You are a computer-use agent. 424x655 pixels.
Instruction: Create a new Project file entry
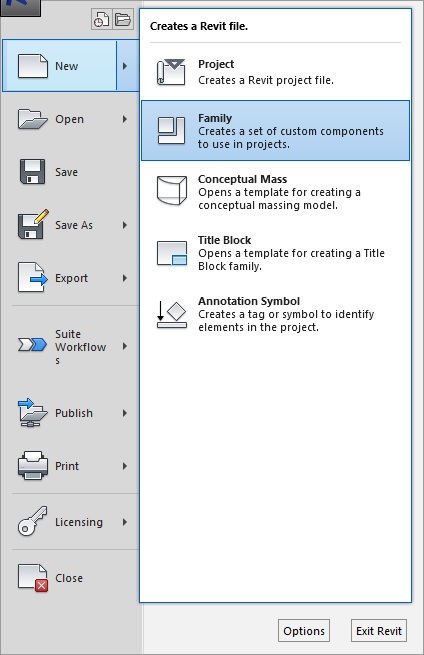click(x=275, y=72)
